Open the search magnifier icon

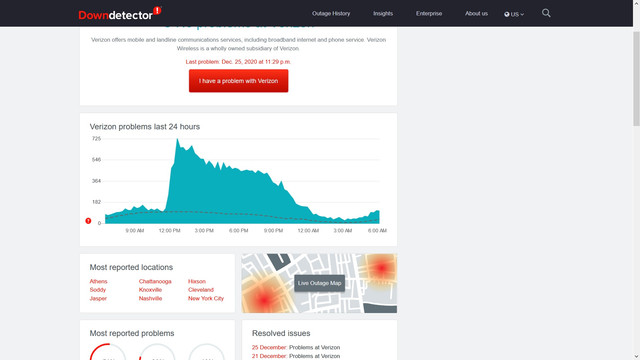tap(546, 13)
